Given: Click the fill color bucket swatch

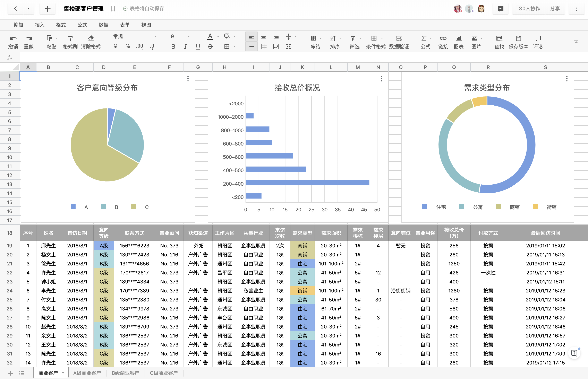Looking at the screenshot, I should coord(227,37).
